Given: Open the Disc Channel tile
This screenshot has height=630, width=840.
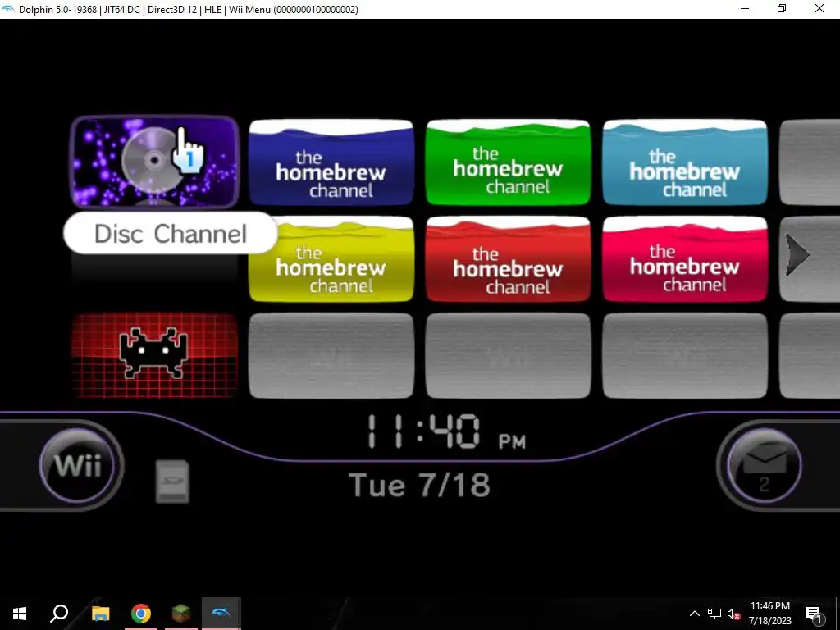Looking at the screenshot, I should (154, 162).
